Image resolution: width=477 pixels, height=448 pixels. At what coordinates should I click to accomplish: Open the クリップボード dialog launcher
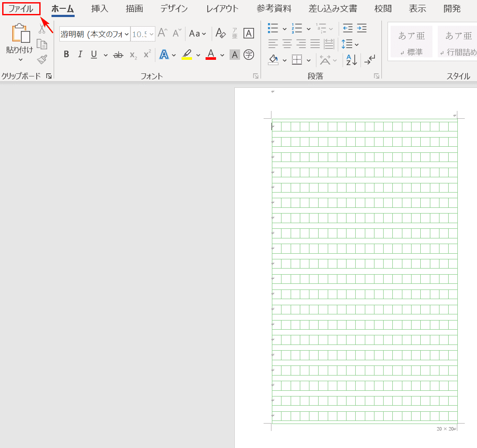tap(49, 76)
